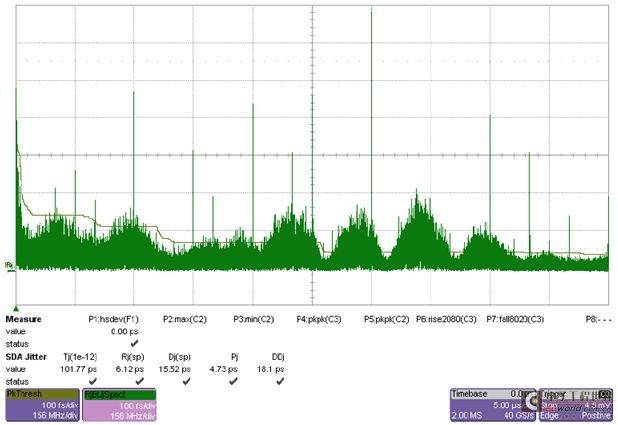Click the green trigger position marker below grid
This screenshot has width=618, height=425.
click(16, 308)
